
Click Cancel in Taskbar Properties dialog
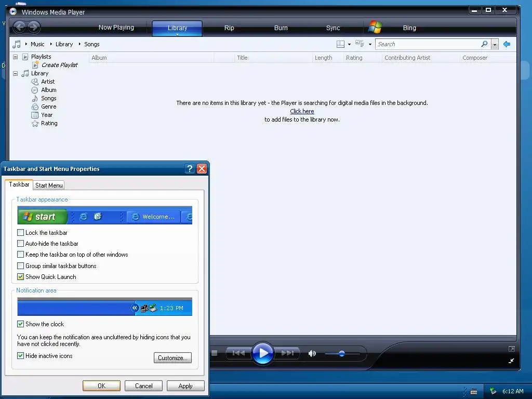(143, 386)
